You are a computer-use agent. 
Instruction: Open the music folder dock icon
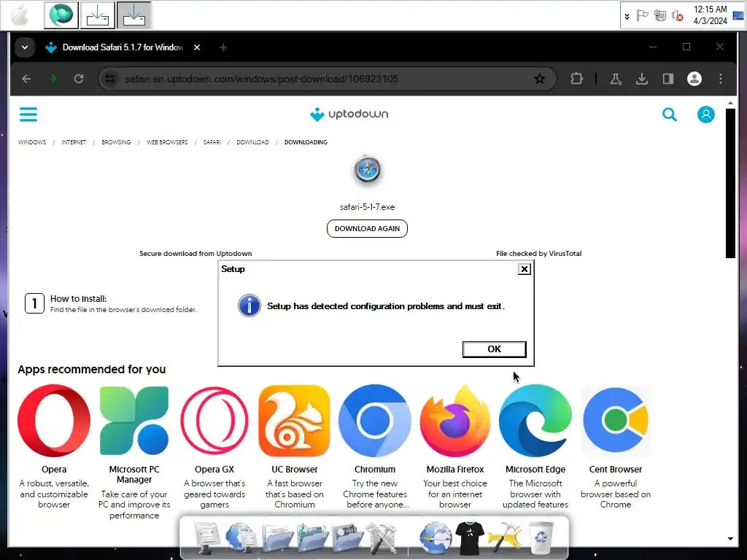pos(312,537)
